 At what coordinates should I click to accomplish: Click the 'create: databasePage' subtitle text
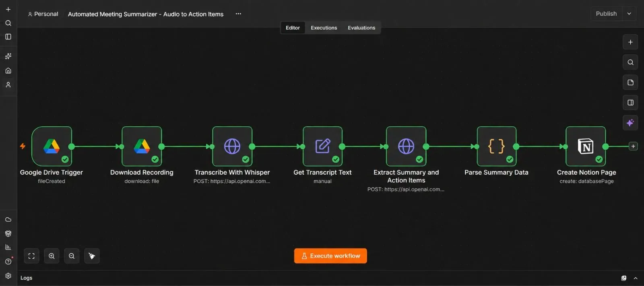pos(586,181)
